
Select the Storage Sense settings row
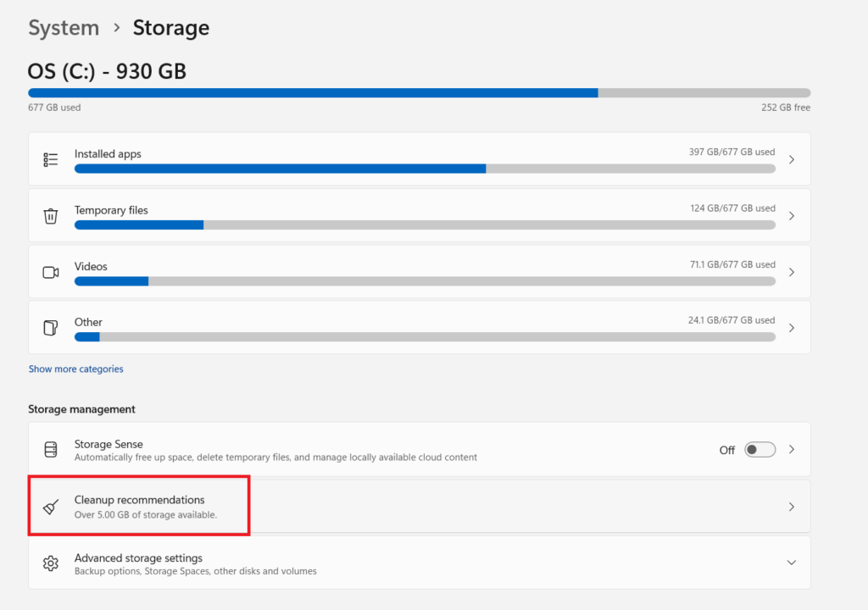coord(339,449)
